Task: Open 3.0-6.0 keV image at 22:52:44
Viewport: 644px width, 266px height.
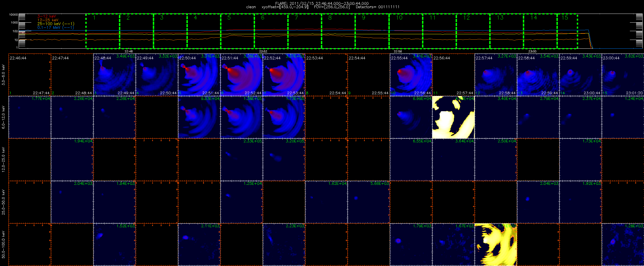Action: [284, 75]
